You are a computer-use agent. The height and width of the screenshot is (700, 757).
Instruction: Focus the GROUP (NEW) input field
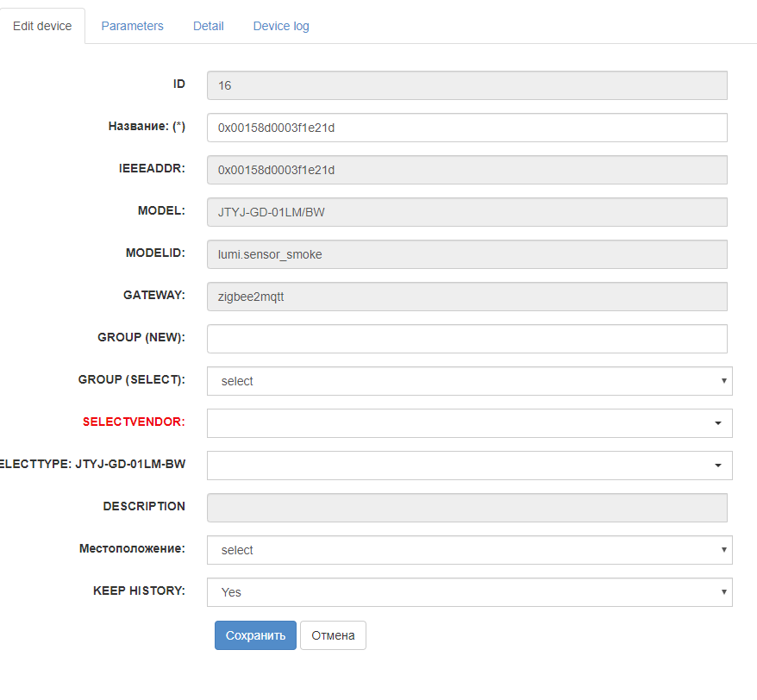466,339
